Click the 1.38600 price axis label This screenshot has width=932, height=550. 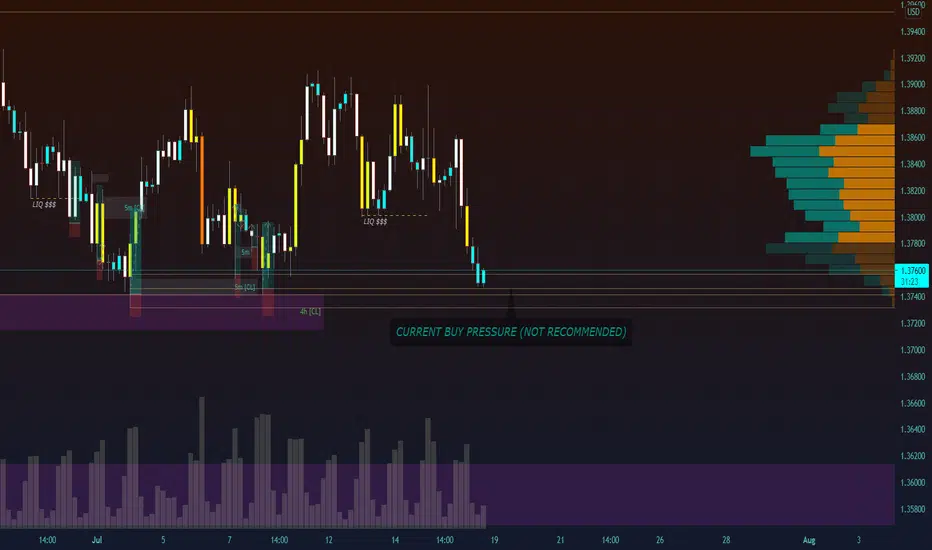click(912, 137)
